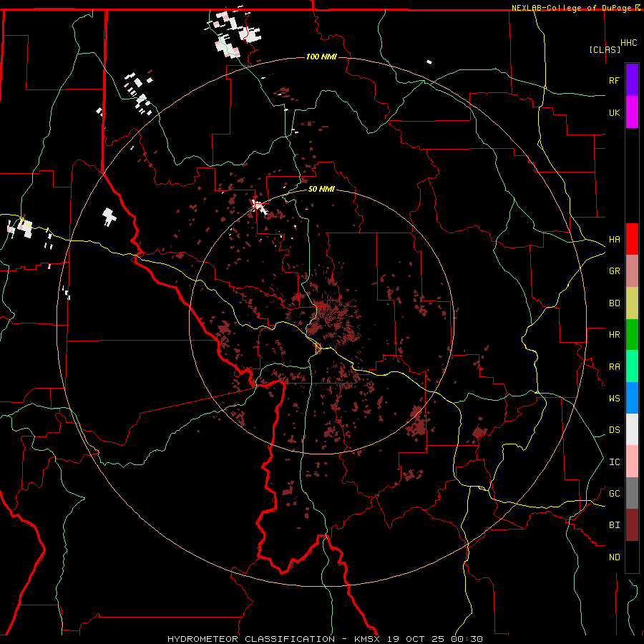
Task: Click the IC legend label
Action: click(x=614, y=462)
